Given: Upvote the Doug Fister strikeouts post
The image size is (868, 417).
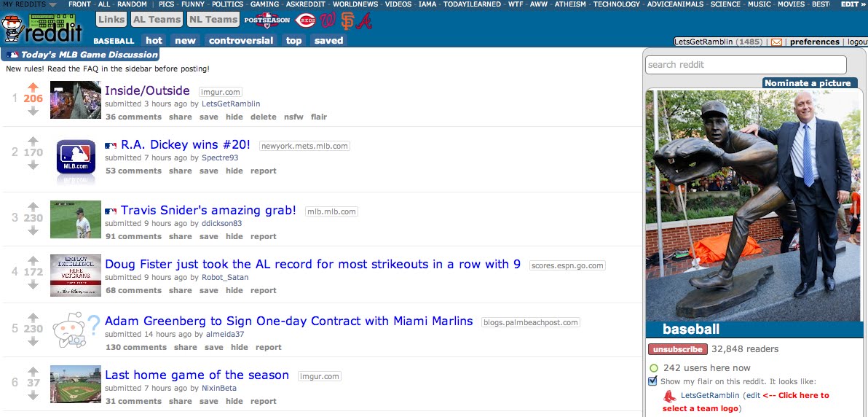Looking at the screenshot, I should (x=33, y=260).
